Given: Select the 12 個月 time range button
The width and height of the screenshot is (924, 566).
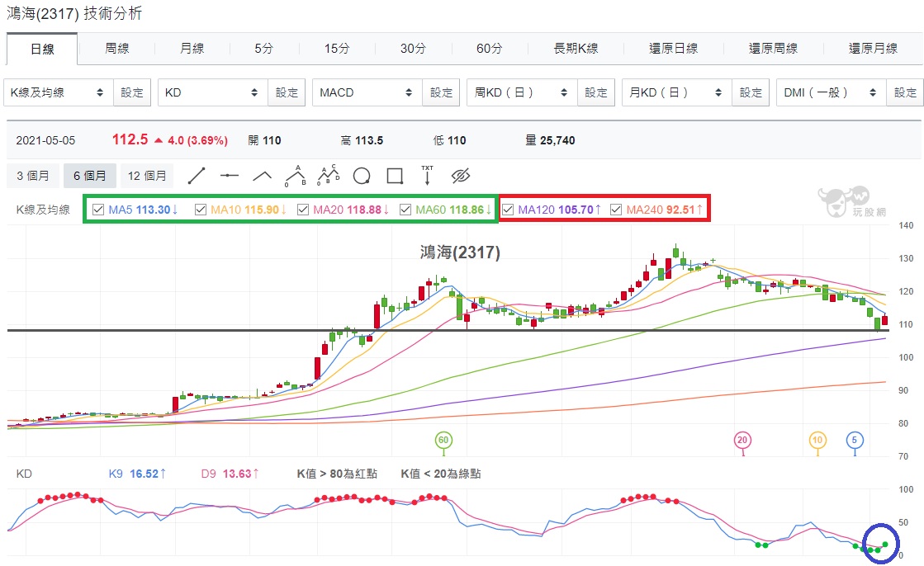Looking at the screenshot, I should (x=147, y=176).
